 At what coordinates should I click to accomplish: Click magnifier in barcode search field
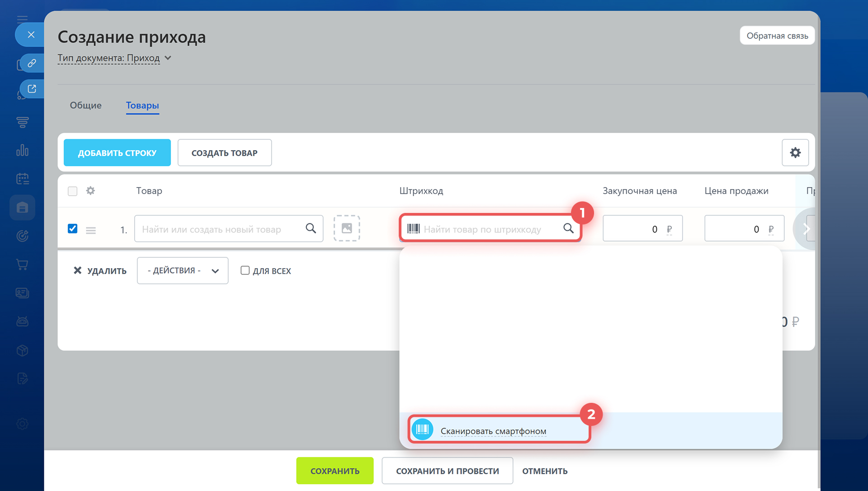point(568,228)
